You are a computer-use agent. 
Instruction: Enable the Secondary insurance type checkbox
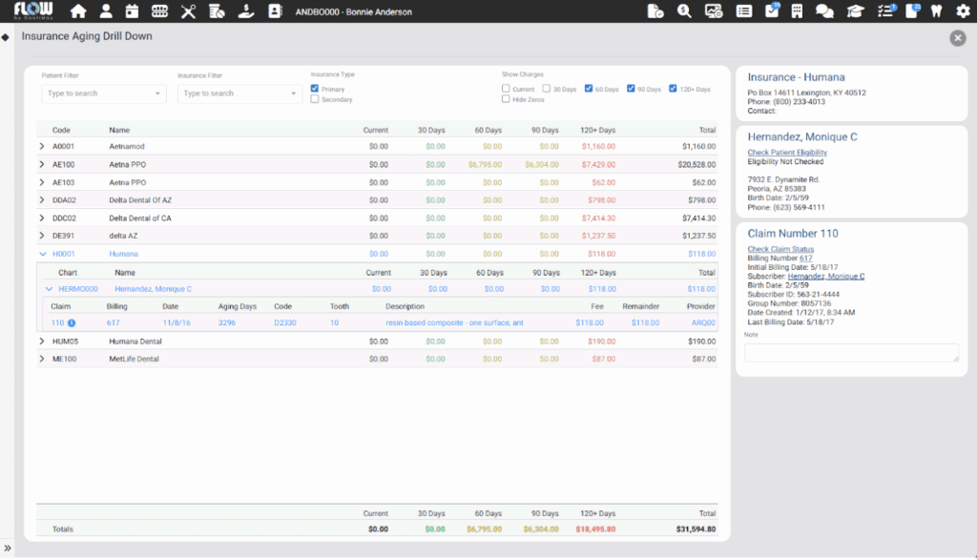pyautogui.click(x=315, y=99)
